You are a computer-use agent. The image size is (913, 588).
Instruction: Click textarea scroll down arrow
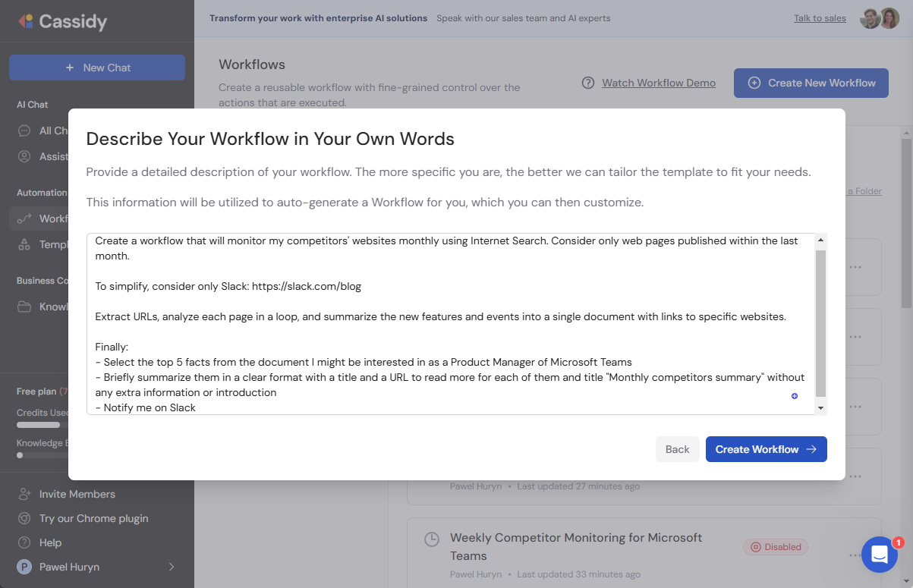pos(820,408)
